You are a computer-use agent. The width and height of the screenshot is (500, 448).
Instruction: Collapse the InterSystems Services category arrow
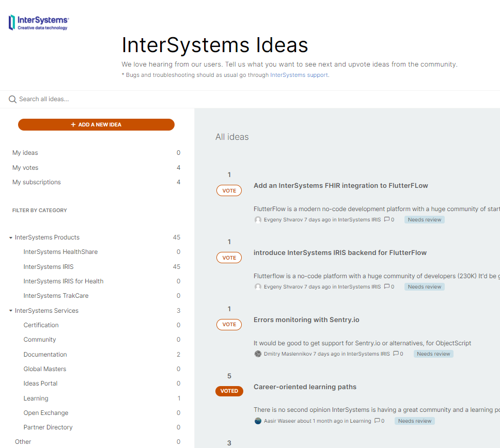coord(10,311)
